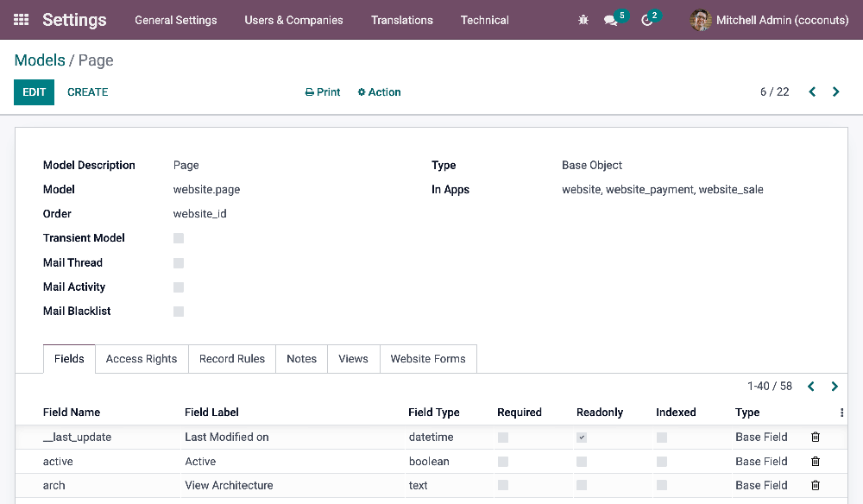This screenshot has width=863, height=504.
Task: Toggle the Mail Thread checkbox
Action: click(x=179, y=263)
